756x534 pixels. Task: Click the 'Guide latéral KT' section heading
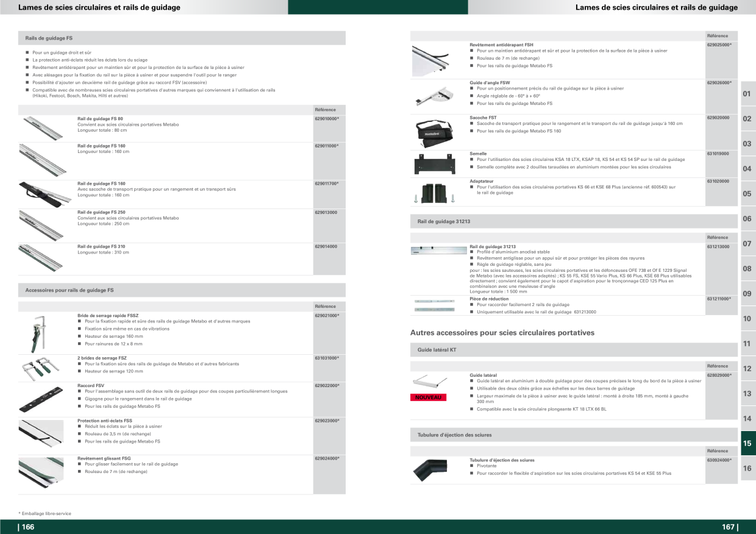point(437,350)
